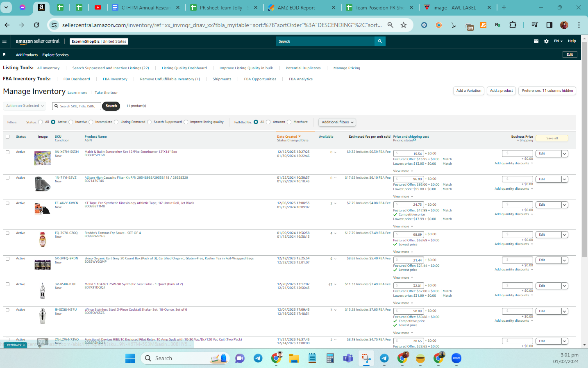Image resolution: width=588 pixels, height=368 pixels.
Task: Open the Chrome extensions puzzle icon
Action: click(x=513, y=25)
